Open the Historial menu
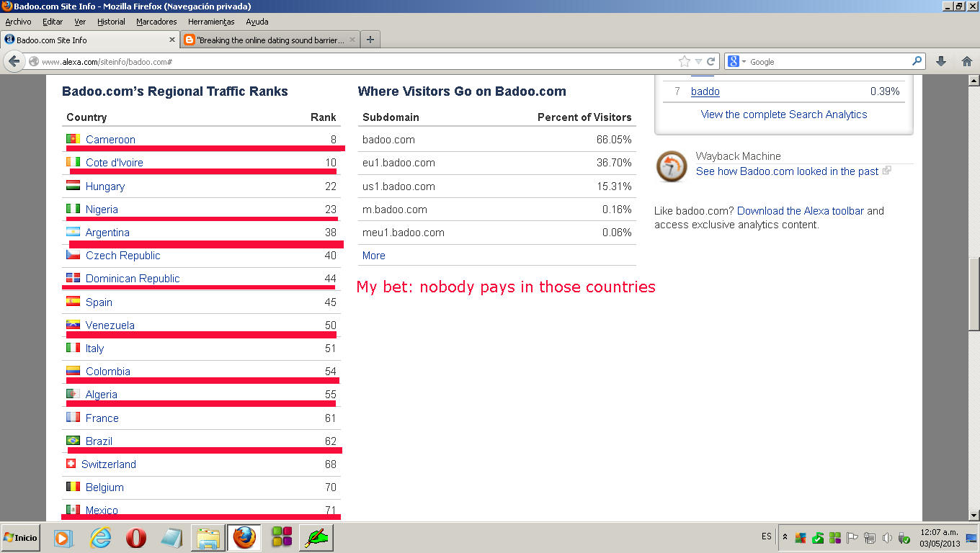980x553 pixels. (111, 22)
